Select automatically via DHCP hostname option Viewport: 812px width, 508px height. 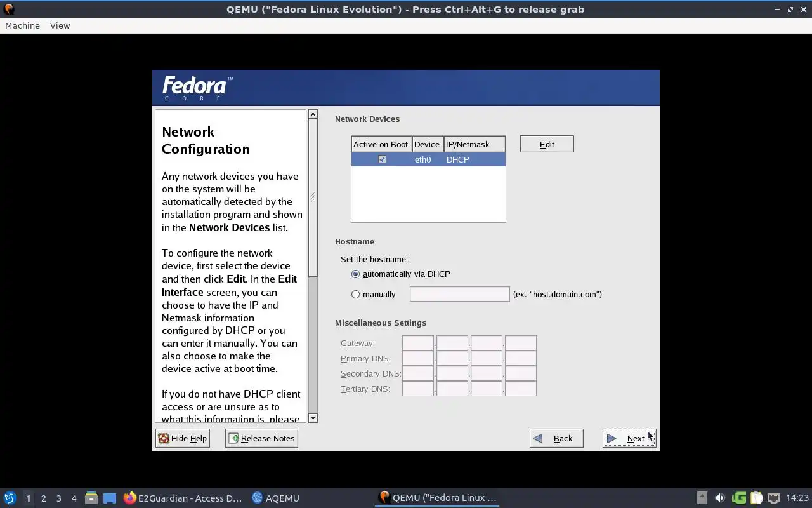tap(355, 274)
